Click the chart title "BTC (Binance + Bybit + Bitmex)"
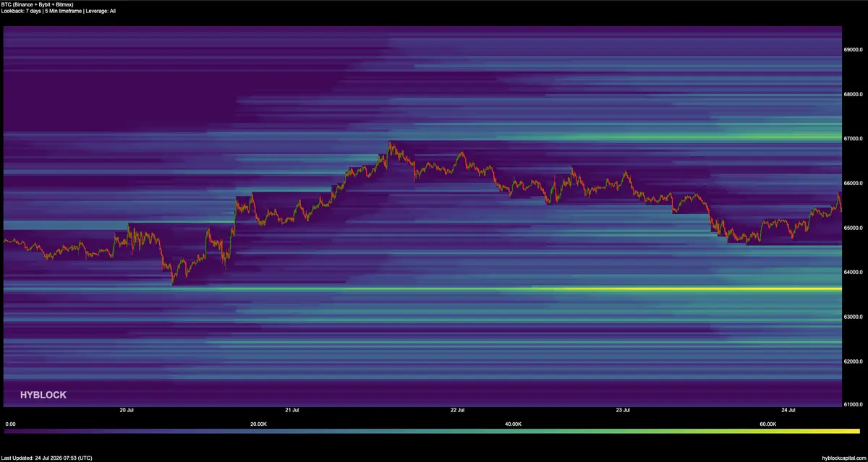 (x=38, y=4)
